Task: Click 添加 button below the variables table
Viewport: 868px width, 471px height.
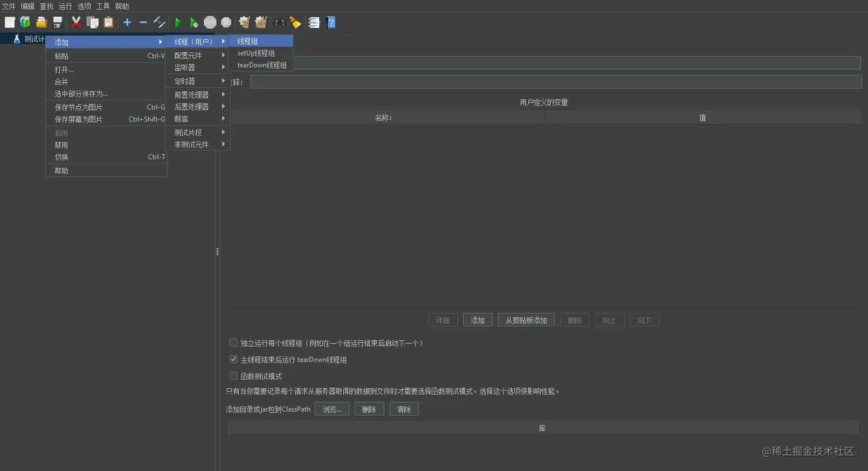Action: 478,320
